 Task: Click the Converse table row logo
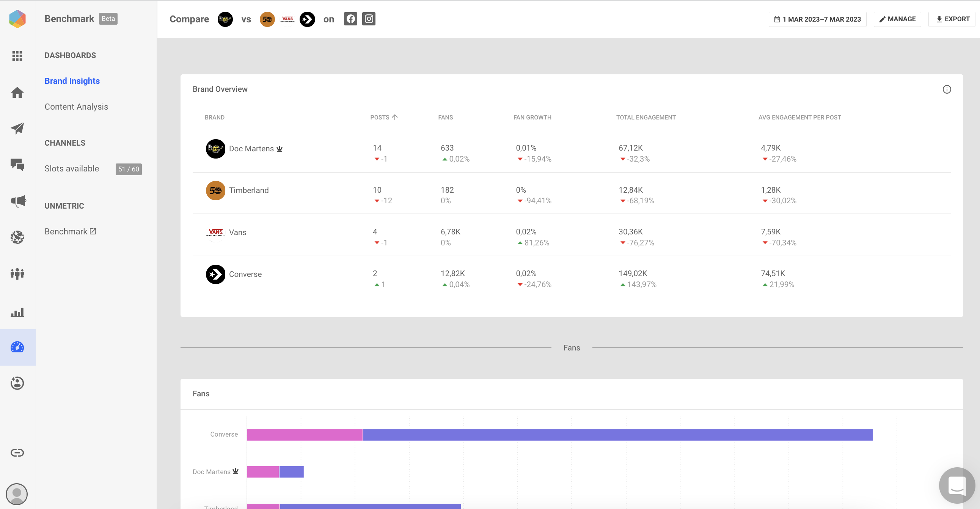[x=216, y=274]
